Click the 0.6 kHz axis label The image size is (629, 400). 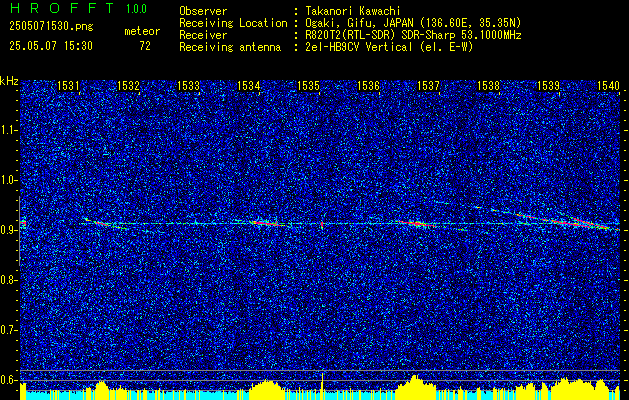(x=9, y=380)
